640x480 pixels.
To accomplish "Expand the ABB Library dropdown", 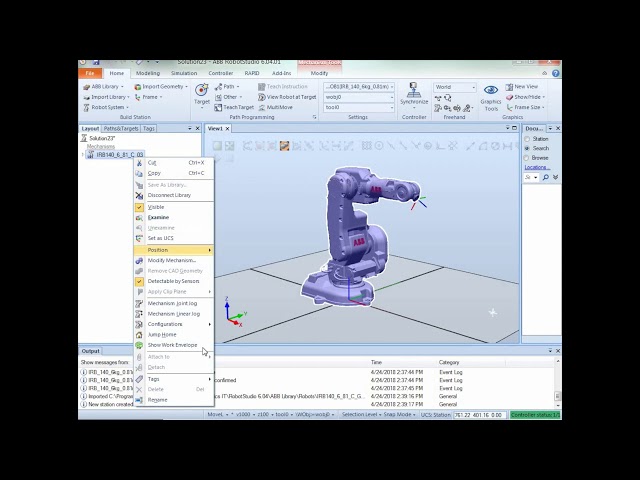I will (x=122, y=87).
